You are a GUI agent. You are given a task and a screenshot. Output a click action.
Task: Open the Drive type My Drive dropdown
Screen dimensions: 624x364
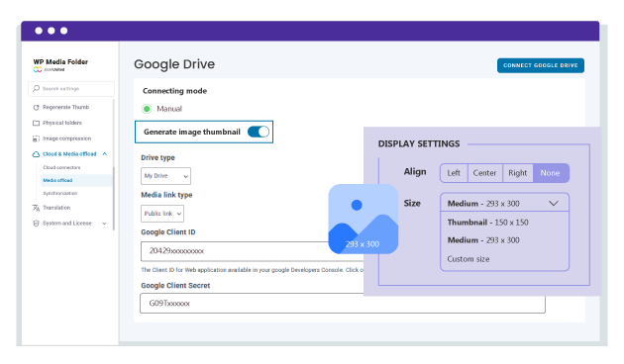pos(165,176)
